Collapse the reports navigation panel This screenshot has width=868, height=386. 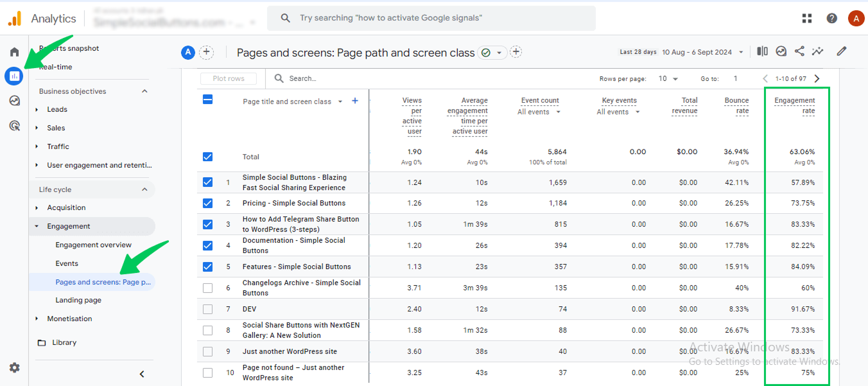click(142, 374)
